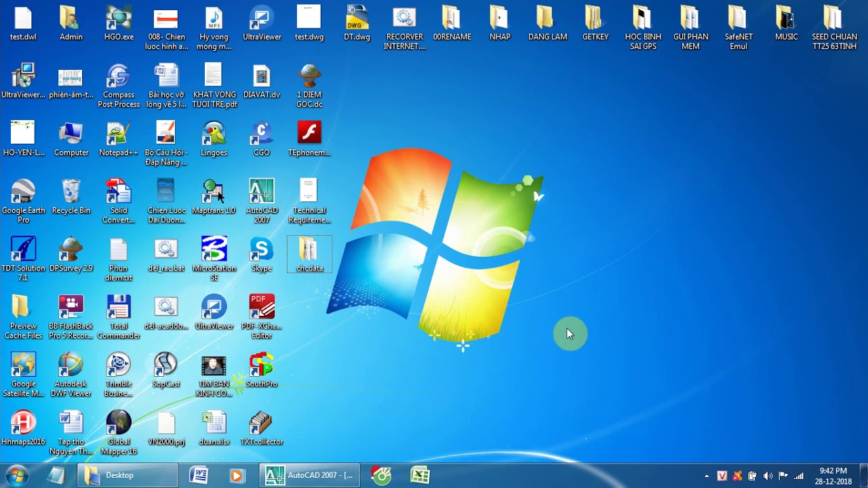Select KHAT VONG TUOI TRE.pdf file
The width and height of the screenshot is (868, 488).
point(214,85)
